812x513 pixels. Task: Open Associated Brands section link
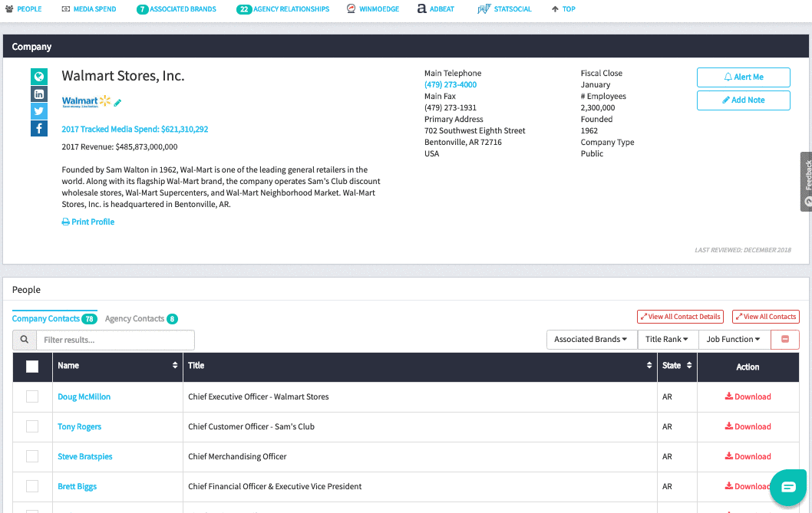(x=176, y=8)
